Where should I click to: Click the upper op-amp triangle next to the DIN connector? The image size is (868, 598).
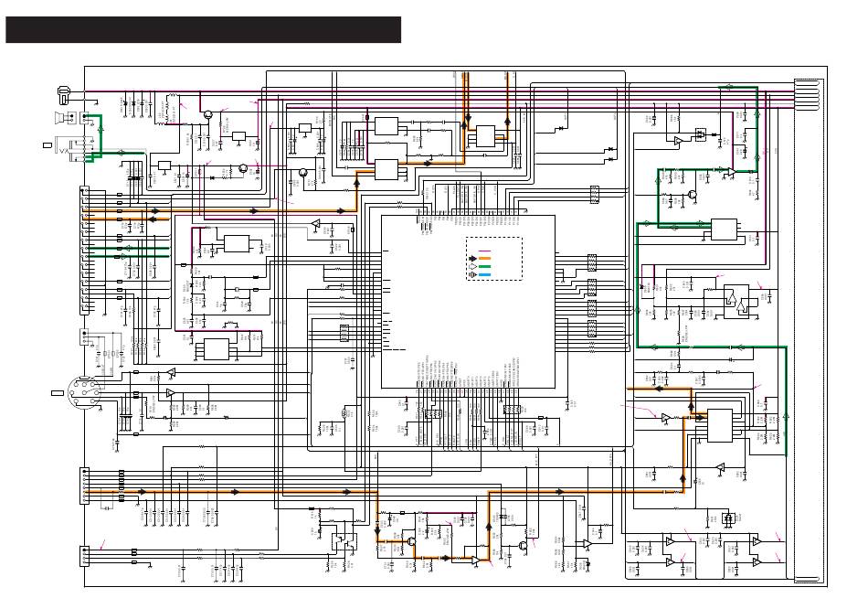pos(171,372)
